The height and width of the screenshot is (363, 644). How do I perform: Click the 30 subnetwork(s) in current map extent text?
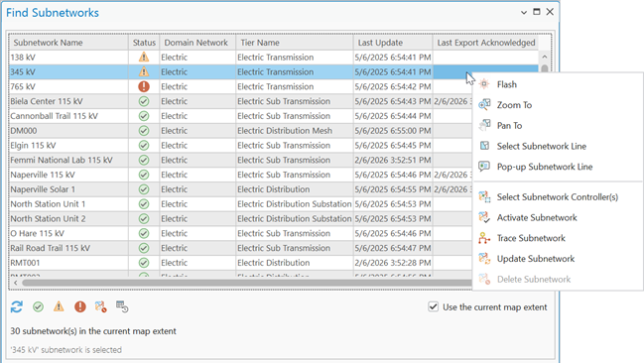[x=93, y=331]
